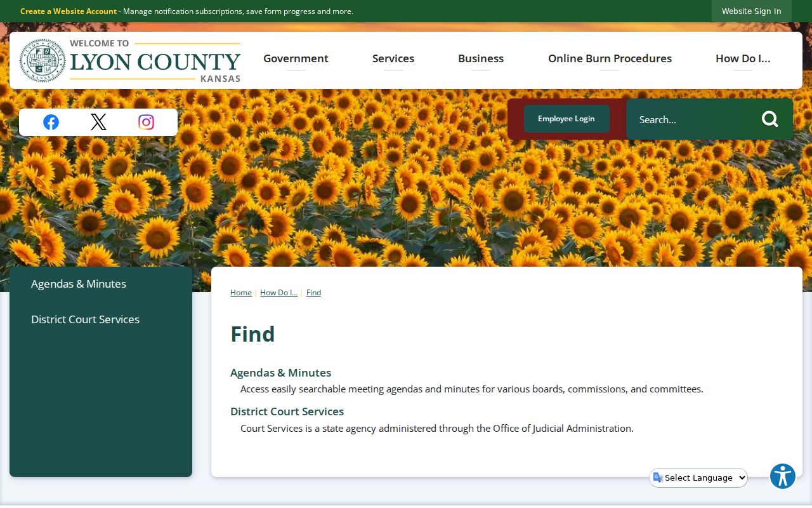Click the Lyon County Kansas logo
This screenshot has height=508, width=812.
point(130,60)
